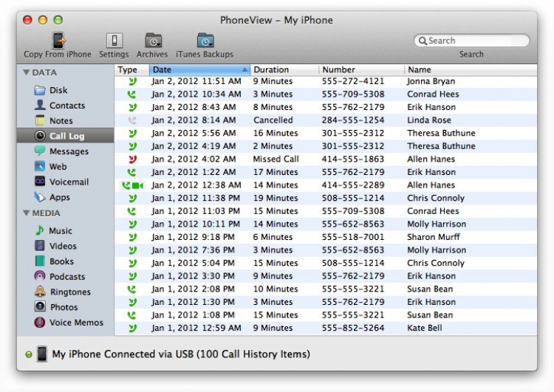Click the red missed call icon for Allen Hanes

tap(132, 159)
